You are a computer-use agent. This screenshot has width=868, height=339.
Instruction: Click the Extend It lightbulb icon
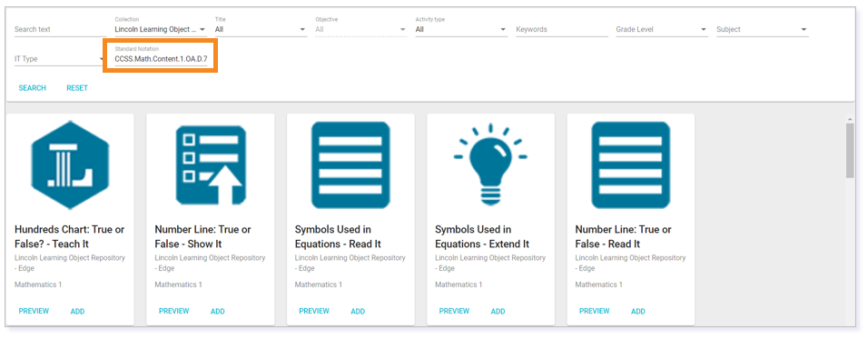490,165
